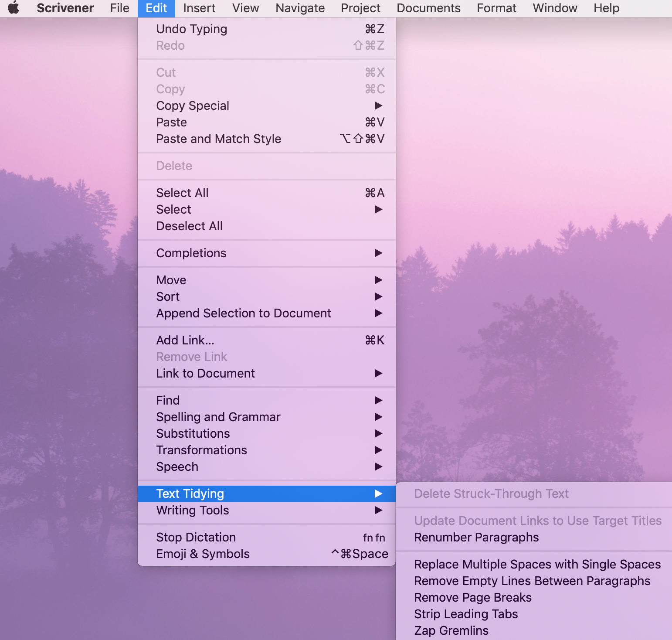Open the Project menu
The height and width of the screenshot is (640, 672).
click(x=361, y=8)
